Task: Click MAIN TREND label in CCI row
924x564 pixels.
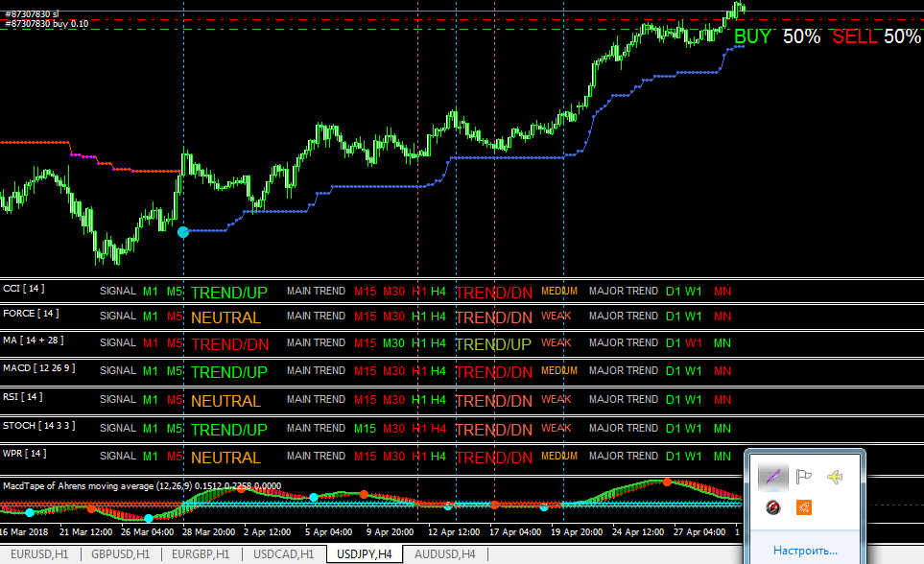Action: pyautogui.click(x=316, y=292)
